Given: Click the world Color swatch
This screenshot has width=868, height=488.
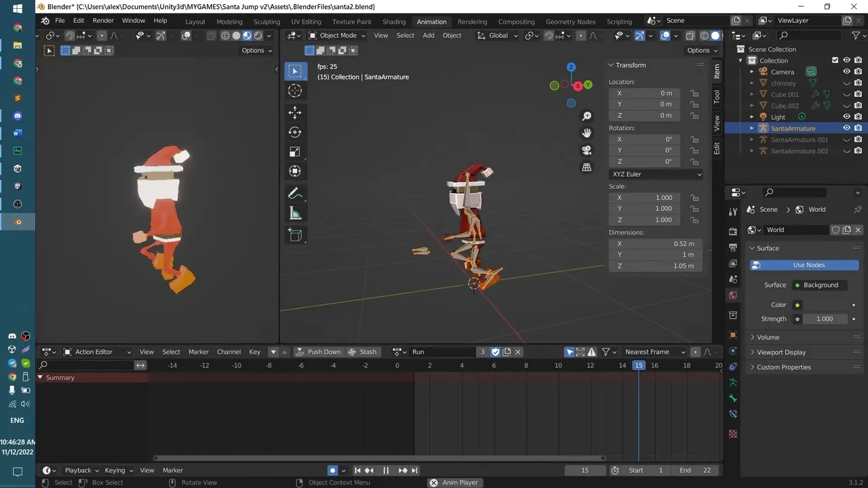Looking at the screenshot, I should tap(797, 305).
